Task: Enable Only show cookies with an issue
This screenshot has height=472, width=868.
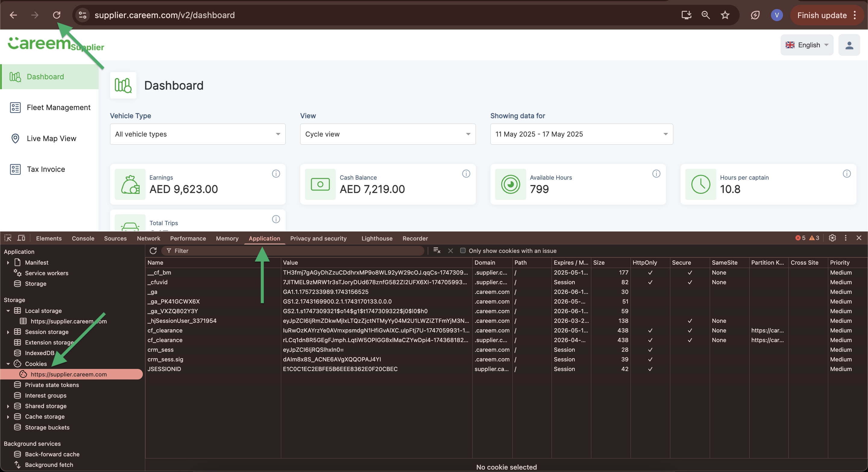Action: [x=463, y=250]
